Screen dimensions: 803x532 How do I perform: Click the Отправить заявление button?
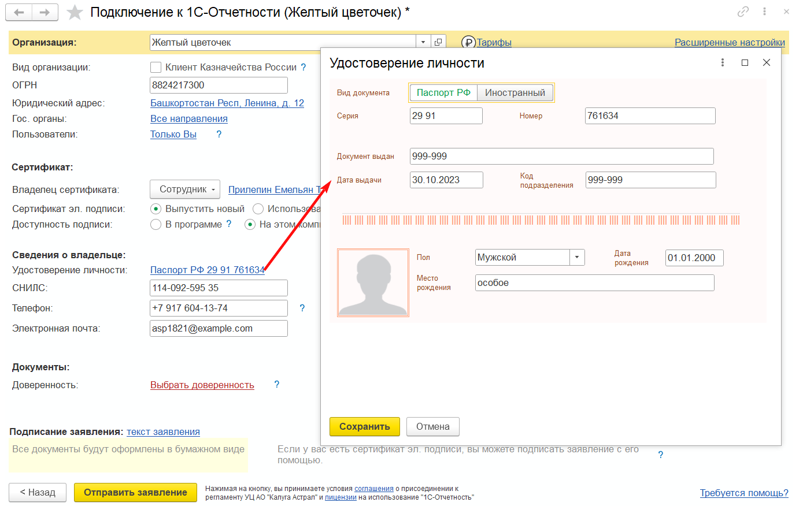pos(136,492)
